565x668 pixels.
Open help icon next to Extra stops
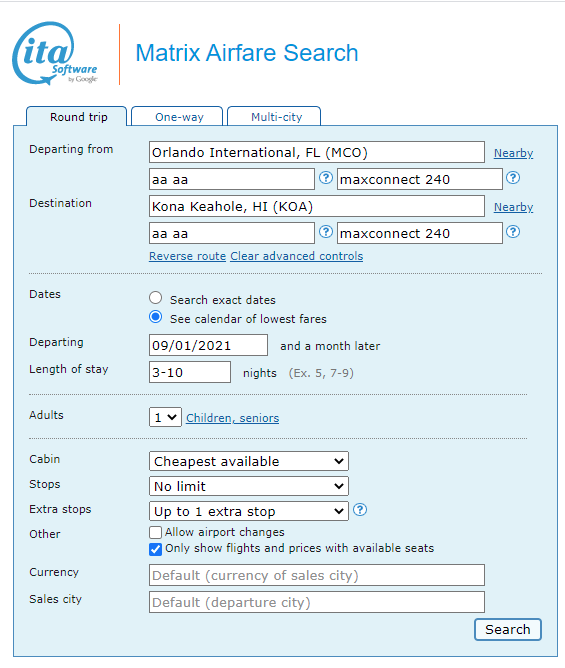point(360,510)
